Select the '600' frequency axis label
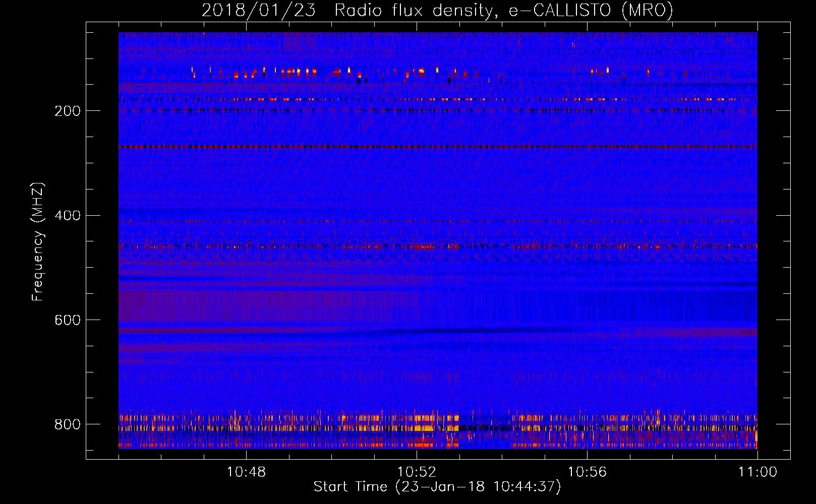This screenshot has height=504, width=816. point(68,321)
